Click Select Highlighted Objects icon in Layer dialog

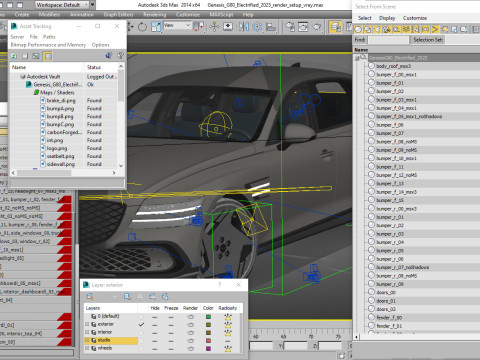(x=127, y=296)
